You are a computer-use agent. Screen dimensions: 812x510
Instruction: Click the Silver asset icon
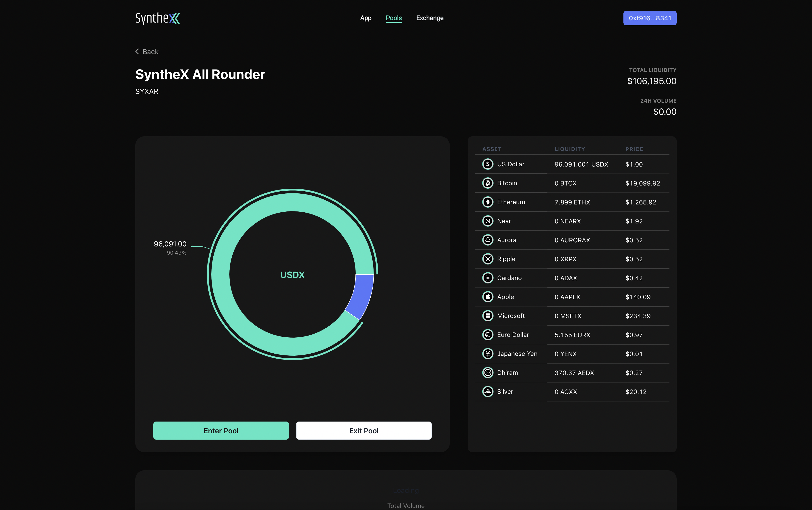[x=487, y=392]
